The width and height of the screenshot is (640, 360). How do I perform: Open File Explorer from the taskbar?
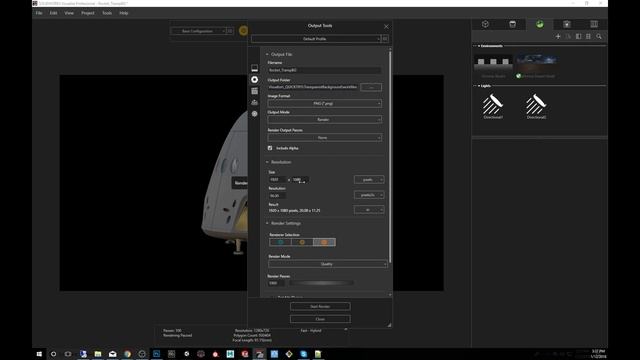(x=98, y=354)
